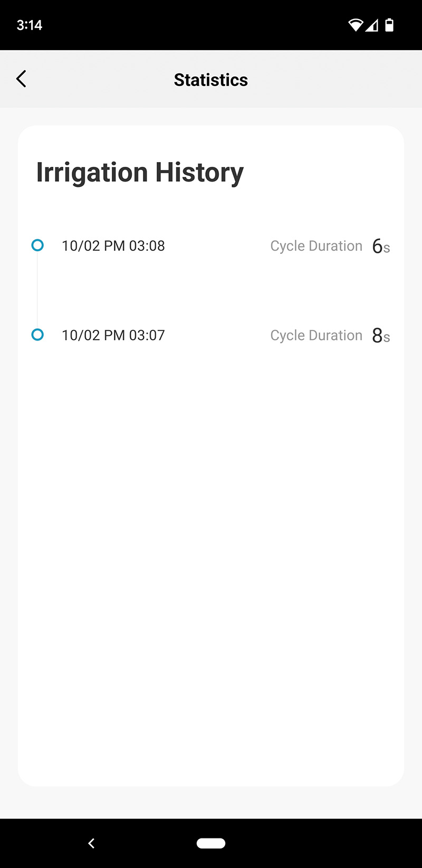This screenshot has height=868, width=422.
Task: Click the line connecting timeline markers
Action: point(37,290)
